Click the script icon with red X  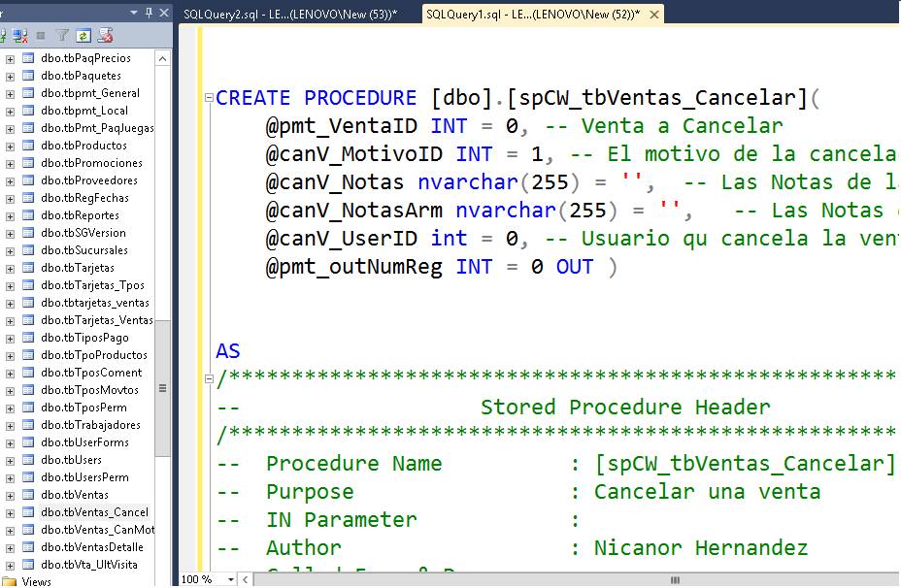click(105, 35)
